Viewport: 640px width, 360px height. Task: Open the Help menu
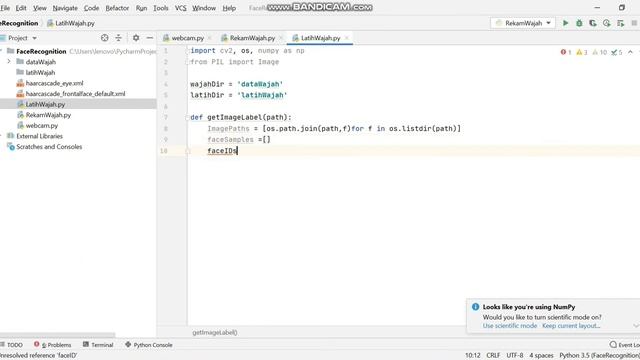pyautogui.click(x=229, y=8)
